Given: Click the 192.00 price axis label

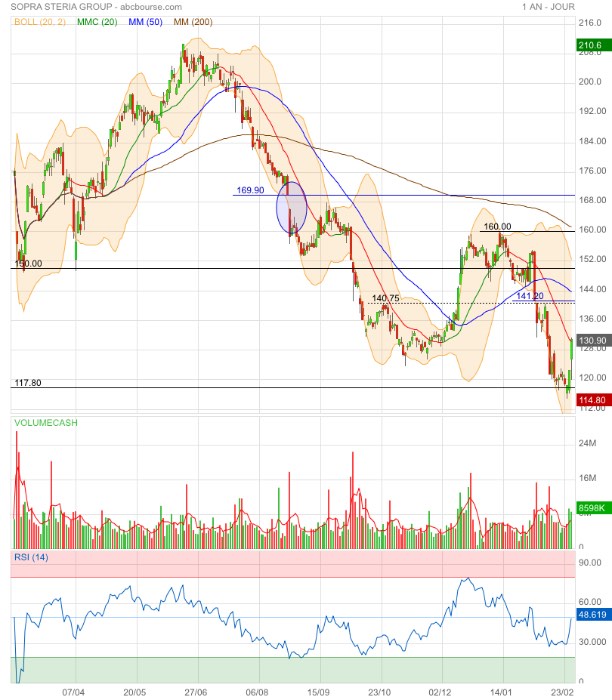Looking at the screenshot, I should point(592,111).
